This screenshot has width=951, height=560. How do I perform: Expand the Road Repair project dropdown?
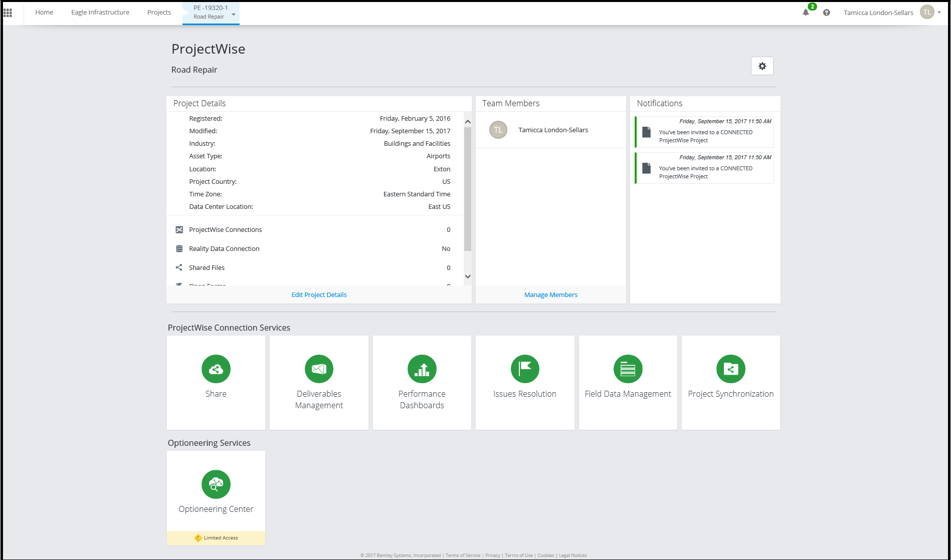click(234, 15)
